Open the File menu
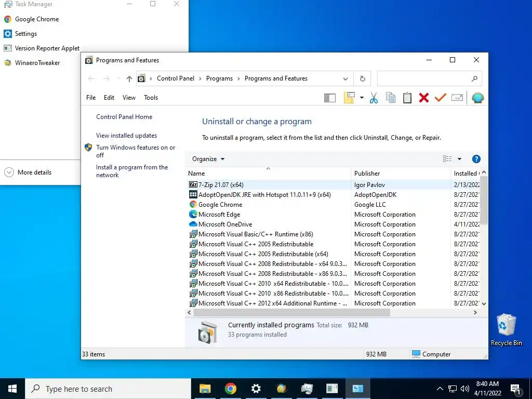The width and height of the screenshot is (532, 399). (x=91, y=98)
